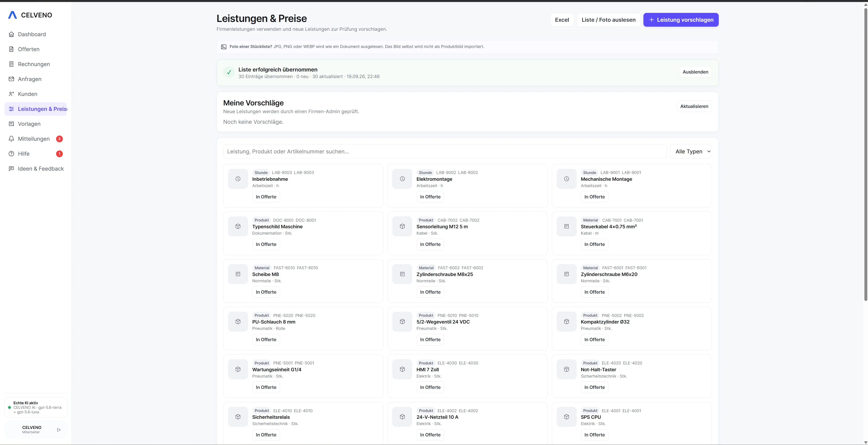Click In Offerte for Kompaktzylinder Ø32
868x445 pixels.
click(x=594, y=340)
